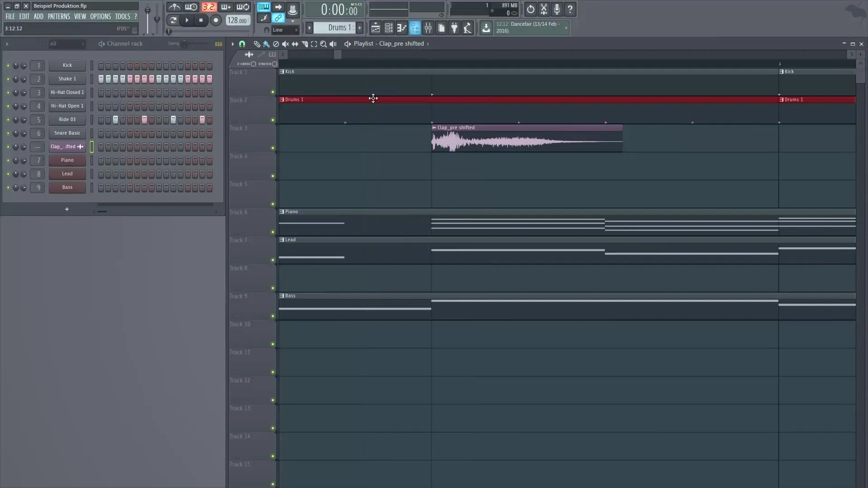This screenshot has height=488, width=868.
Task: Activate the Playback preview tool
Action: click(333, 44)
